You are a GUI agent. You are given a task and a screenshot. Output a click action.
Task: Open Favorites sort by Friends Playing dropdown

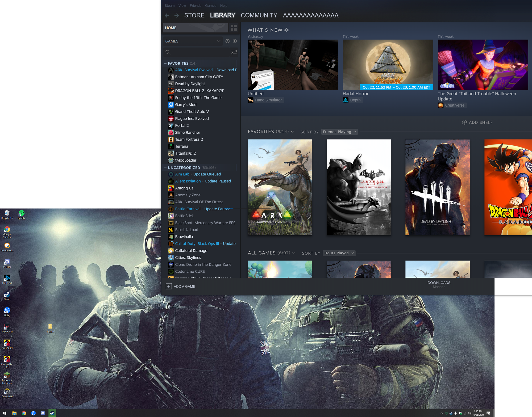coord(339,132)
